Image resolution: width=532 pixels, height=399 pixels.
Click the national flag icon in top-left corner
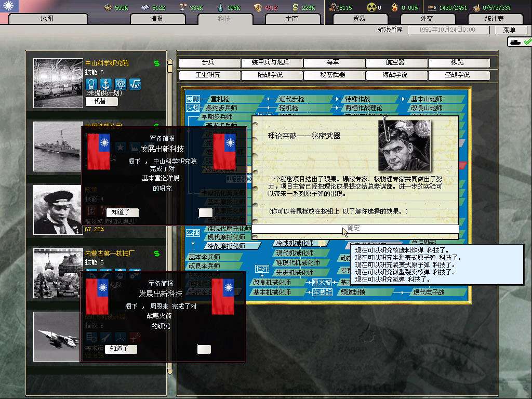(x=9, y=6)
